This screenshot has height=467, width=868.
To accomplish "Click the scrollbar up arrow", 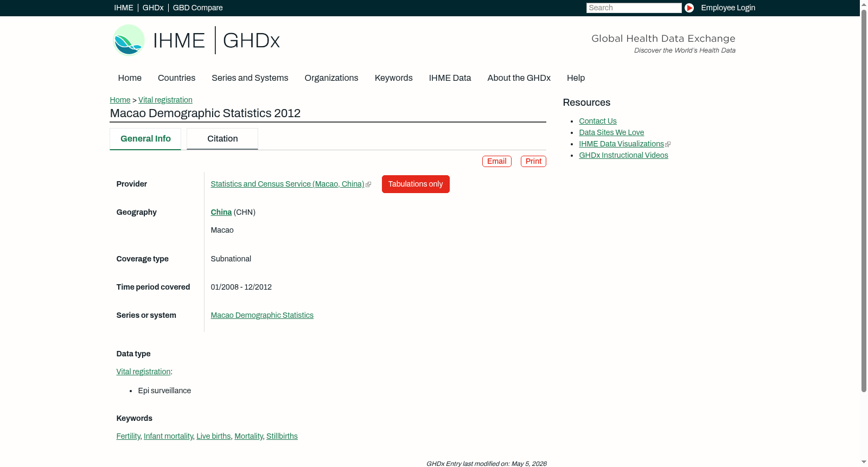I will point(864,4).
